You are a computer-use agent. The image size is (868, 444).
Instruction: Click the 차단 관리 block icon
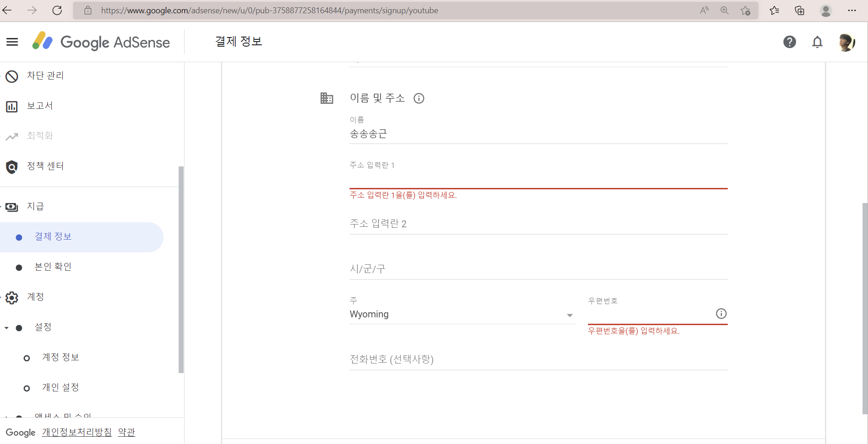point(11,76)
